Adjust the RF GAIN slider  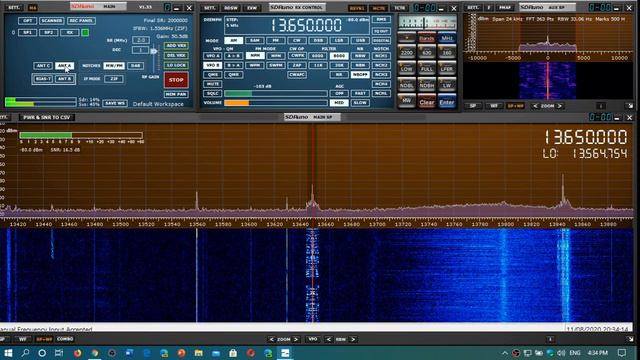tap(154, 52)
